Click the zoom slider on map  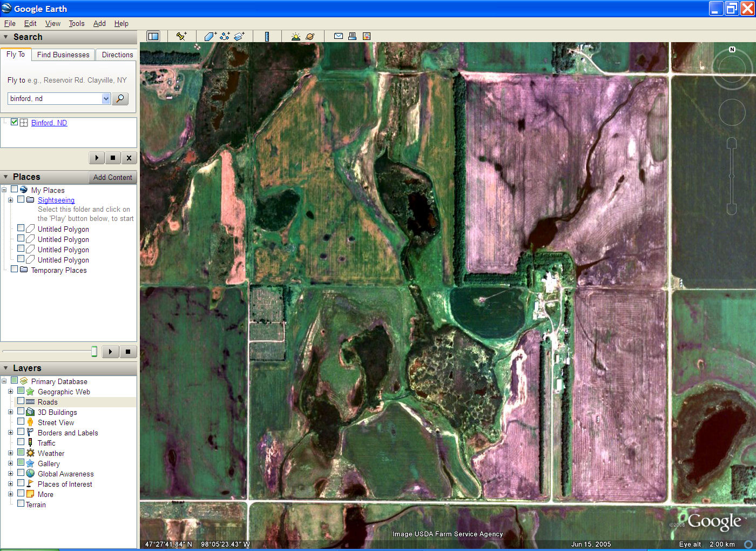click(732, 176)
